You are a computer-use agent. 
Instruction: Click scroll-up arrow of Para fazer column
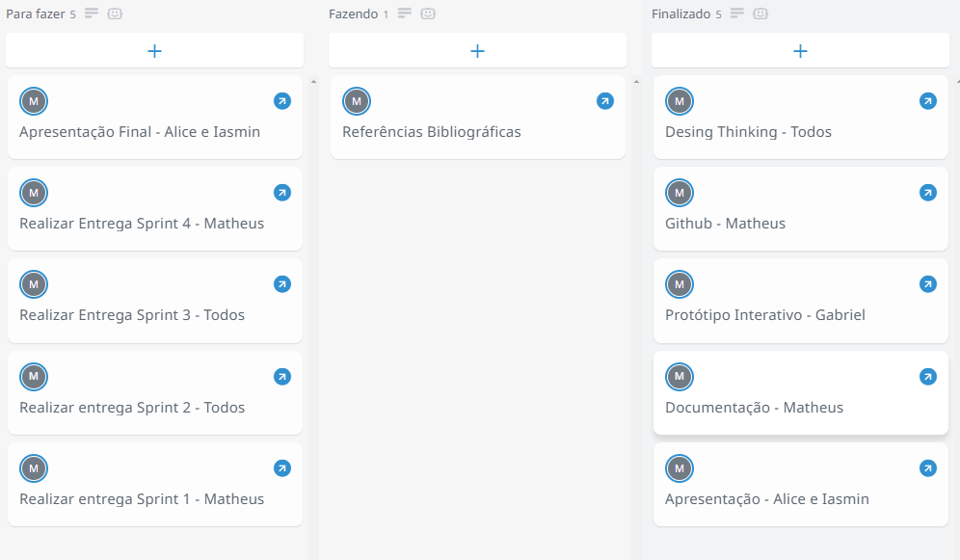[313, 82]
